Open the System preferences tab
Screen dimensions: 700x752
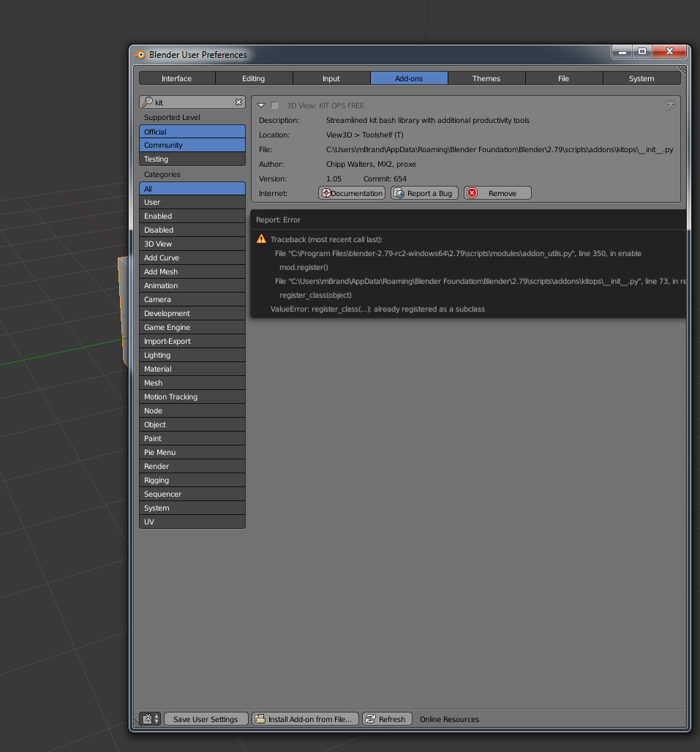(641, 78)
